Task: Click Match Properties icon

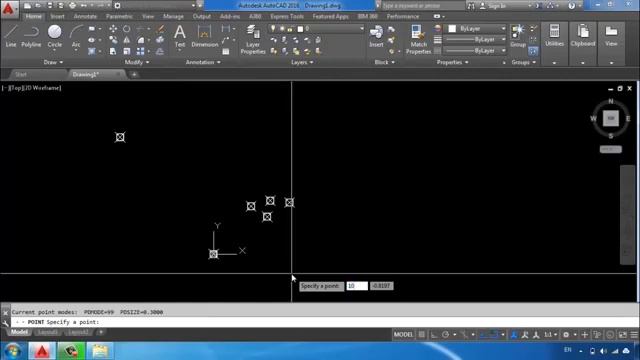Action: tap(418, 39)
